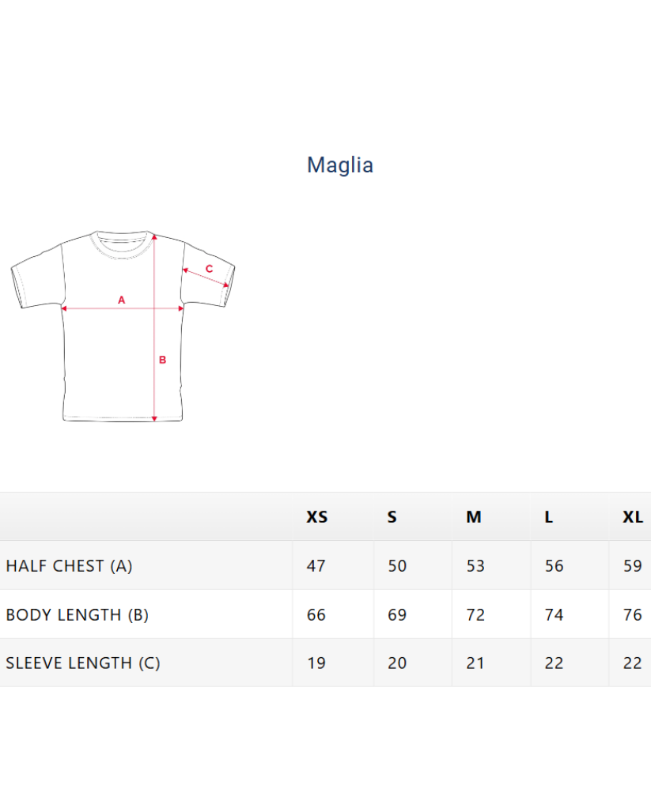Viewport: 651px width, 812px height.
Task: Select the XS column header
Action: (316, 517)
